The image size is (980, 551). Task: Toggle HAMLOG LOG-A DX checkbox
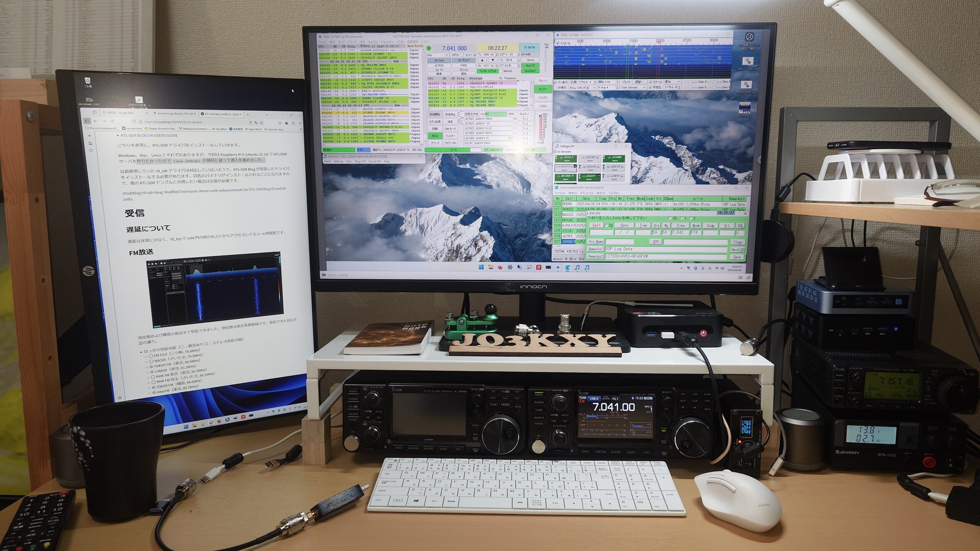606,225
